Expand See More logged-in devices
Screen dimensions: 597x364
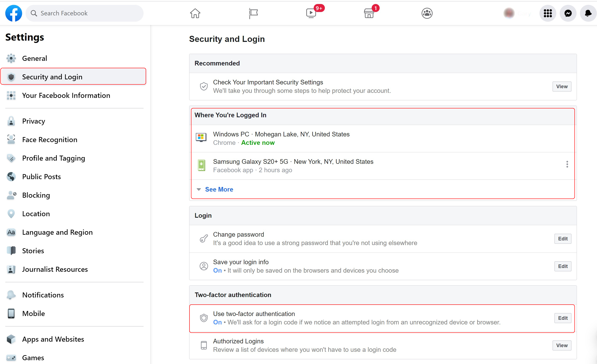pos(219,189)
